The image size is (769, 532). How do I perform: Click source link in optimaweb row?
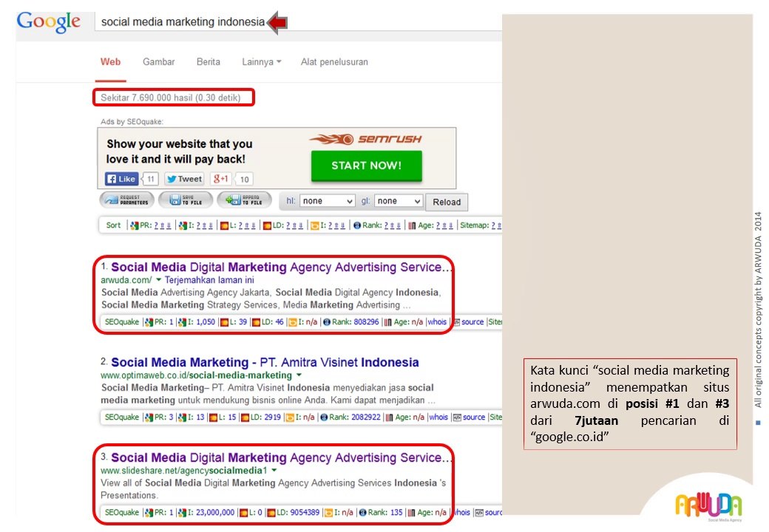pyautogui.click(x=474, y=417)
